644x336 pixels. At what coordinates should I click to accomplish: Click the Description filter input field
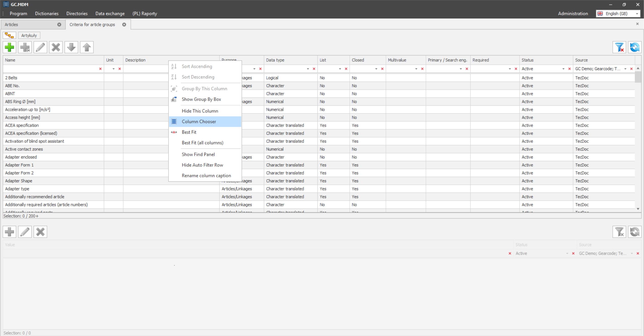coord(146,69)
